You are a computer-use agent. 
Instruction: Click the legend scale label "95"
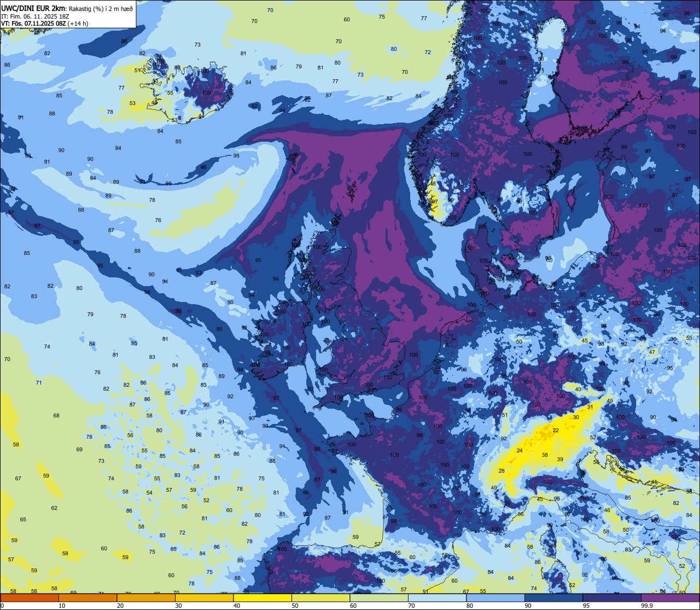pyautogui.click(x=586, y=606)
